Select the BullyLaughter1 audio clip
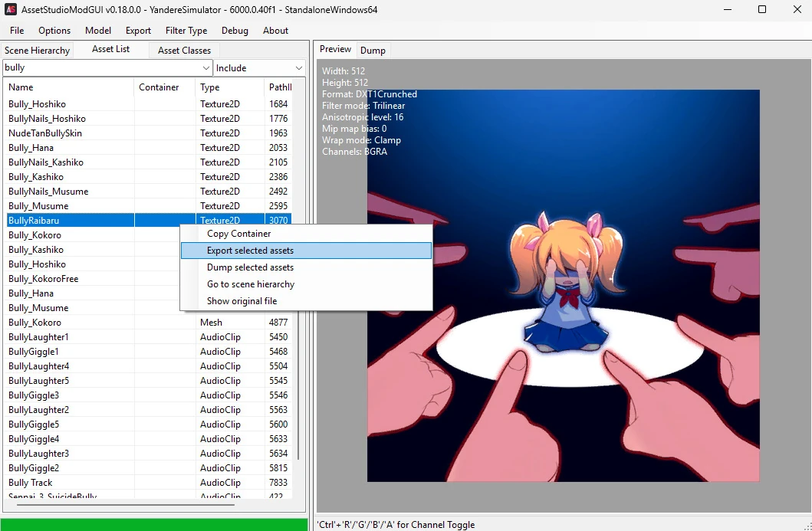Viewport: 812px width, 531px height. [x=150, y=337]
